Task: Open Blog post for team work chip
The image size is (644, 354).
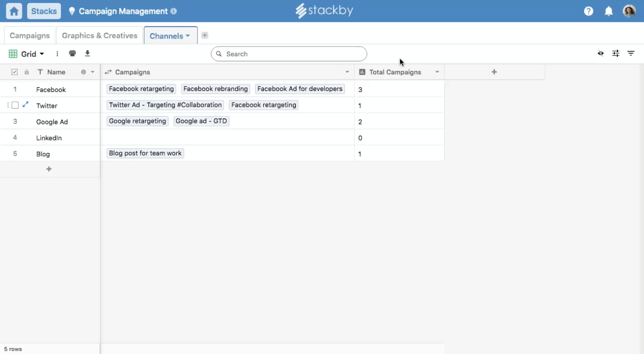Action: coord(145,153)
